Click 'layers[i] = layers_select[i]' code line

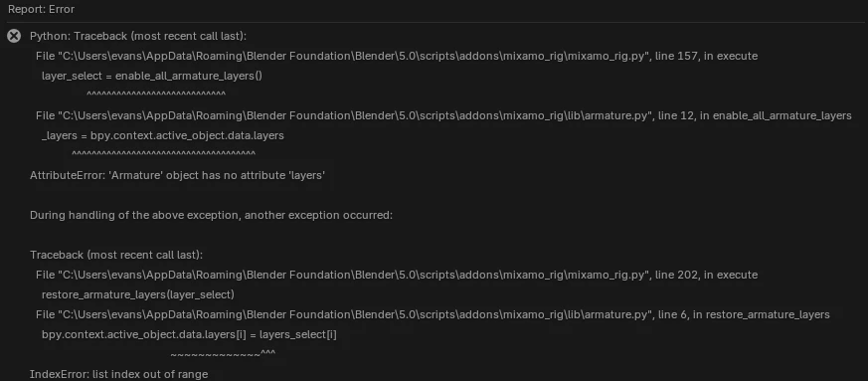(189, 334)
